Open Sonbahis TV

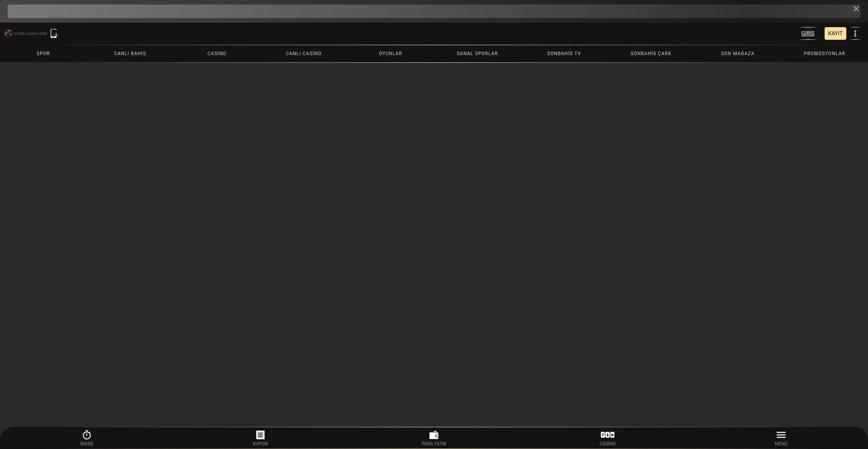[x=564, y=53]
